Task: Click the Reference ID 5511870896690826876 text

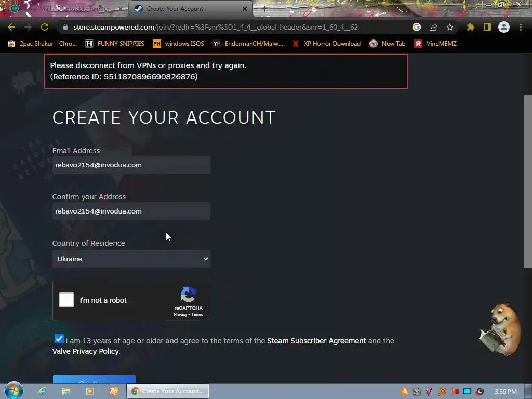Action: pos(124,77)
